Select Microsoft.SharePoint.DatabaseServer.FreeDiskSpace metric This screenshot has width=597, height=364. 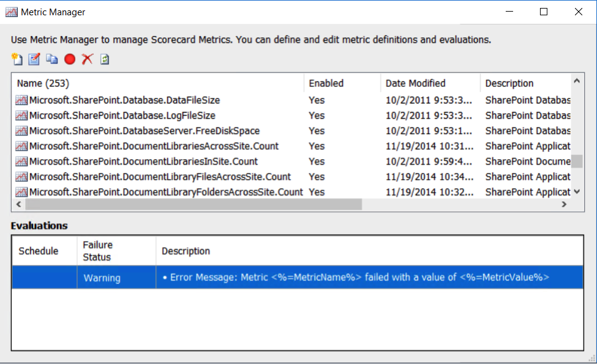click(x=145, y=131)
